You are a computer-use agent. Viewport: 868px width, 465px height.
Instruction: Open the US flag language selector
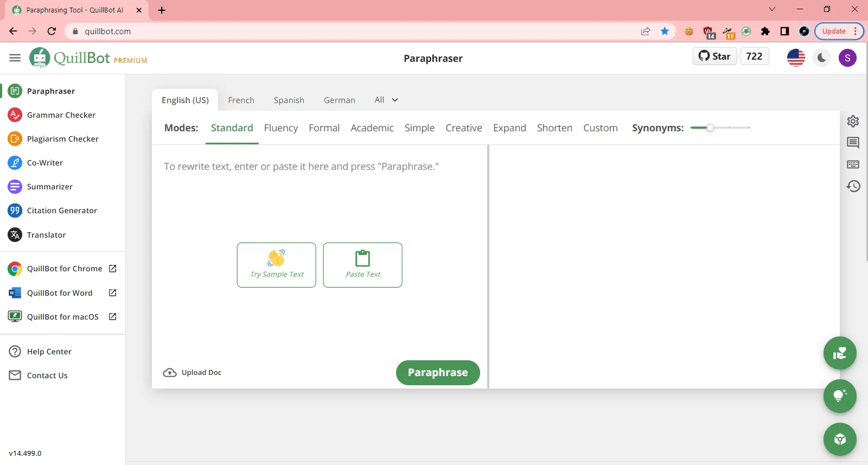tap(796, 58)
